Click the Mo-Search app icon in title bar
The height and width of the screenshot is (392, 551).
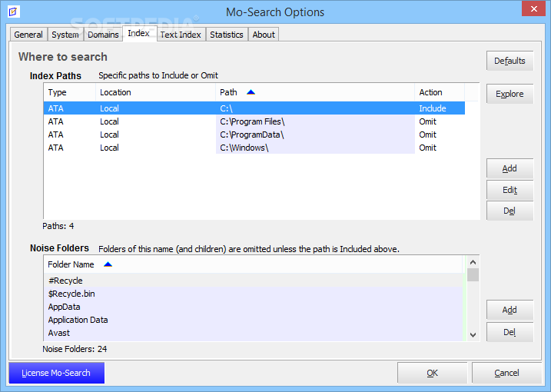click(13, 12)
